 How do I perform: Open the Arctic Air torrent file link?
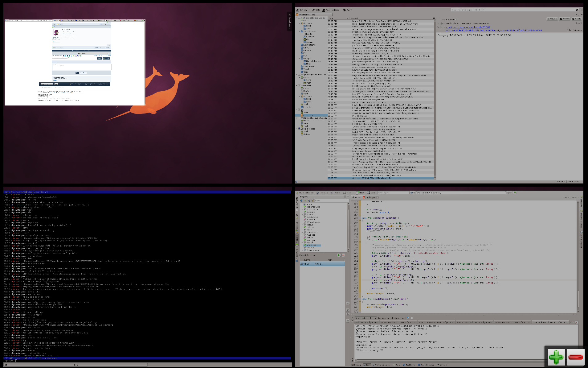click(493, 31)
